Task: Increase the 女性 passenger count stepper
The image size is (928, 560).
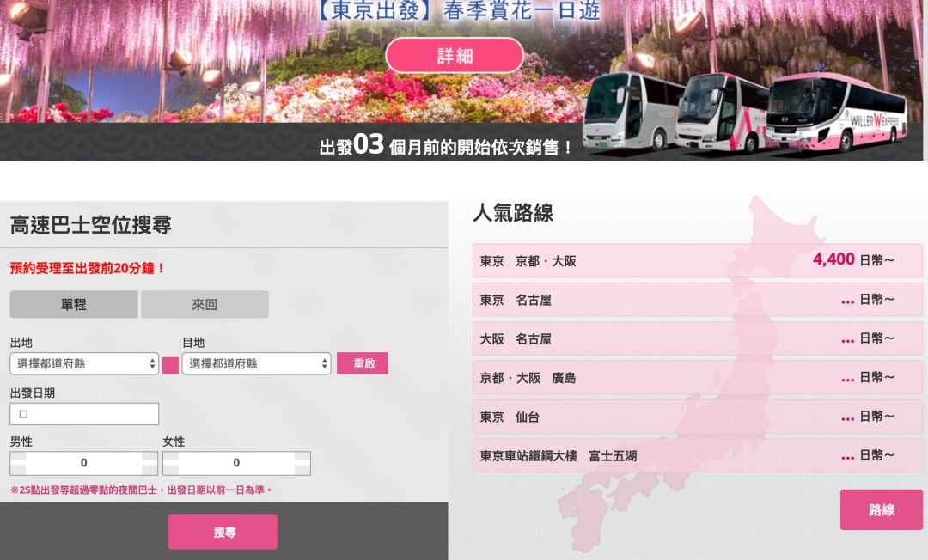Action: click(x=302, y=457)
